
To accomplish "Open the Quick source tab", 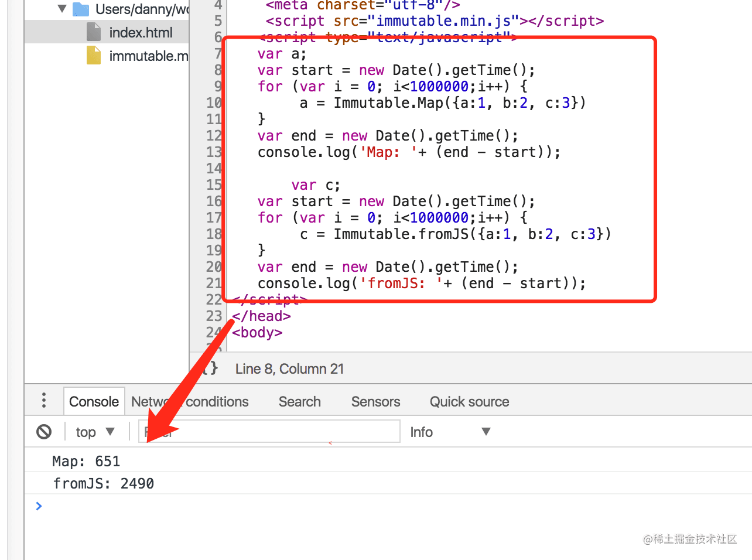I will click(469, 402).
